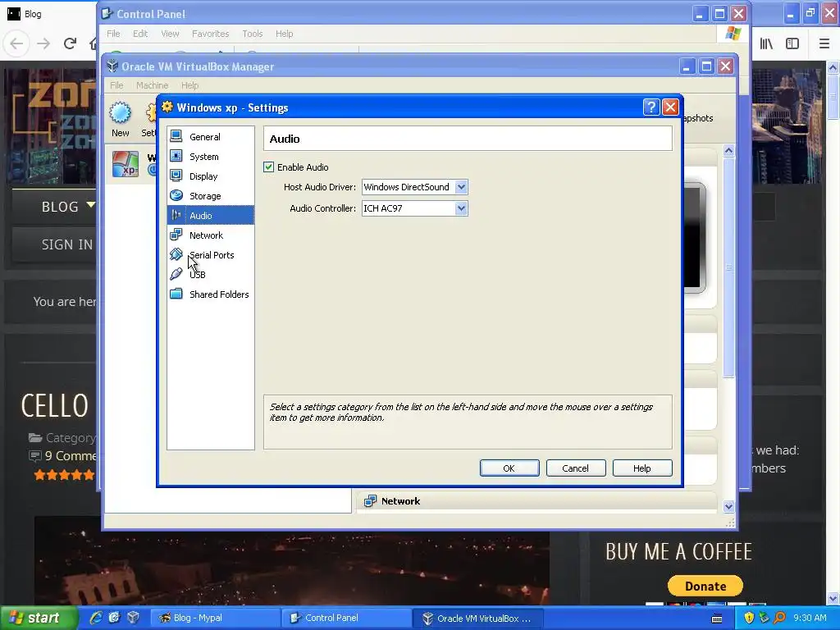Cancel the Windows xp settings dialog

[x=576, y=468]
